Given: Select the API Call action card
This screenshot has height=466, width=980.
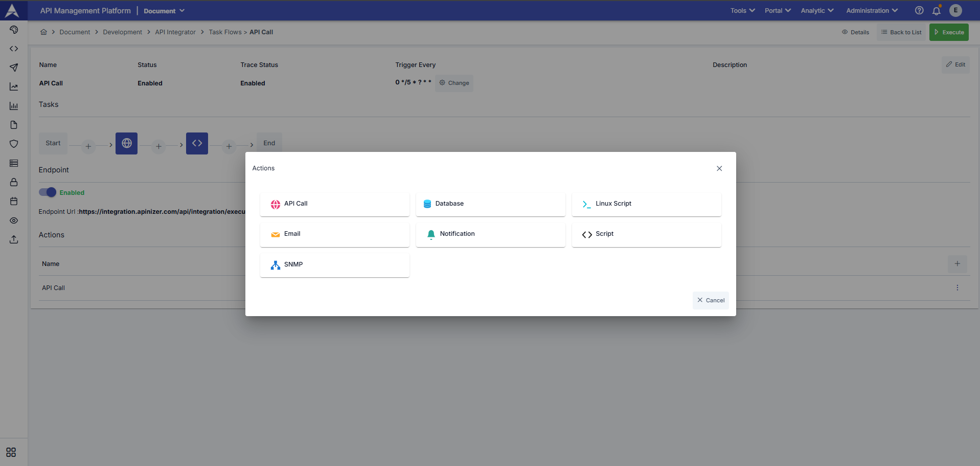Looking at the screenshot, I should (x=334, y=204).
